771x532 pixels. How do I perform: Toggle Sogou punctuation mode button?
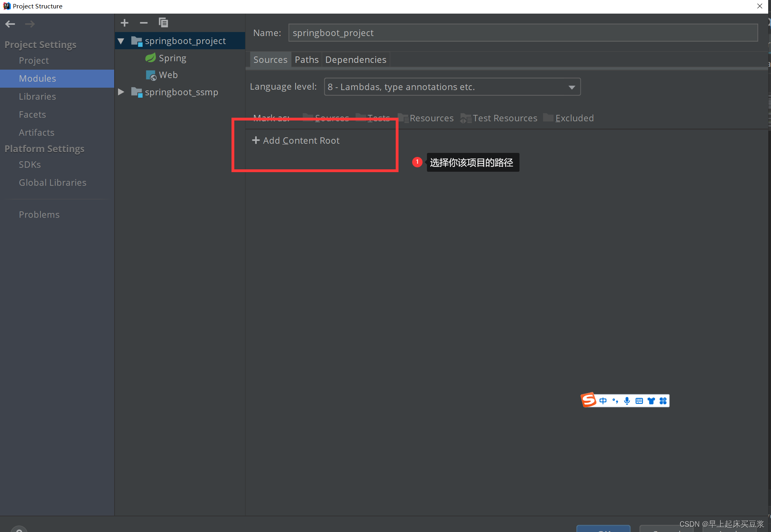click(615, 401)
